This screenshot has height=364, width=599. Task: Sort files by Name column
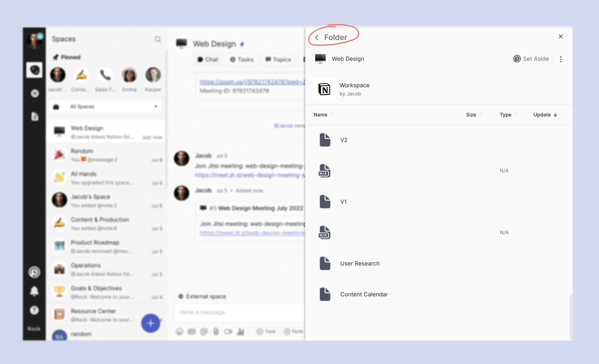click(320, 115)
